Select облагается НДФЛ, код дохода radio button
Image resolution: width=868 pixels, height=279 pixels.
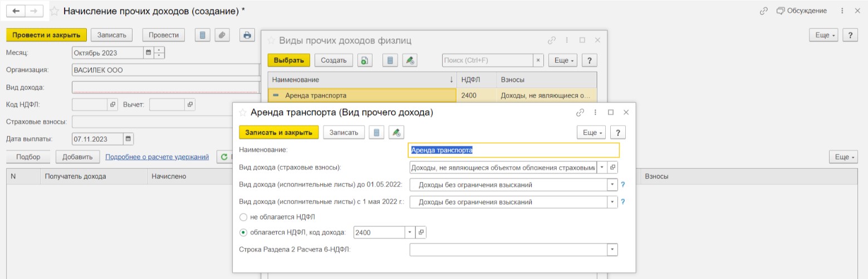[243, 232]
